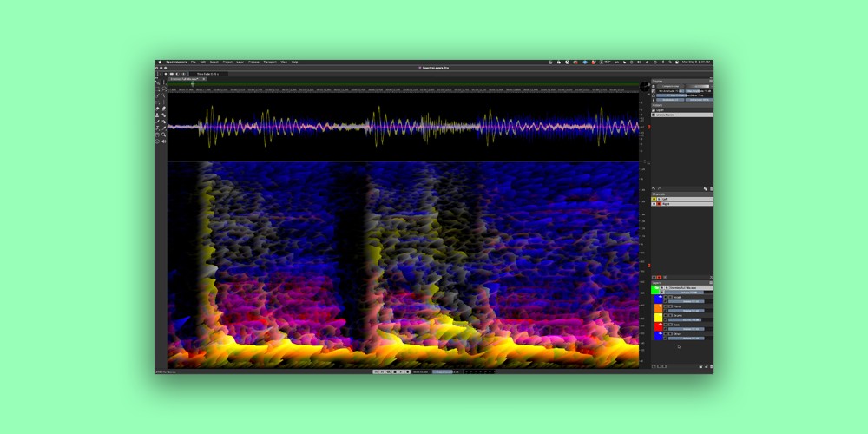The image size is (868, 434).
Task: Click the Min Amplitude slider in Display
Action: [x=670, y=91]
